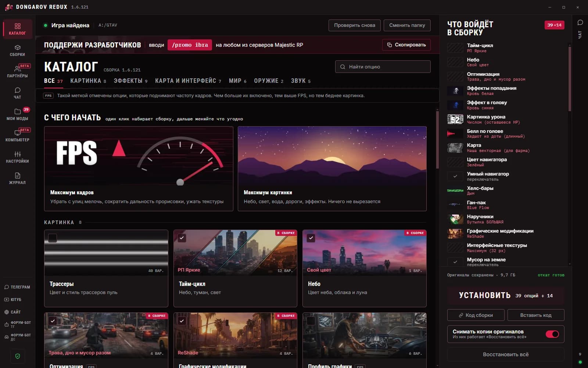Open the Каталог sidebar section

click(17, 29)
